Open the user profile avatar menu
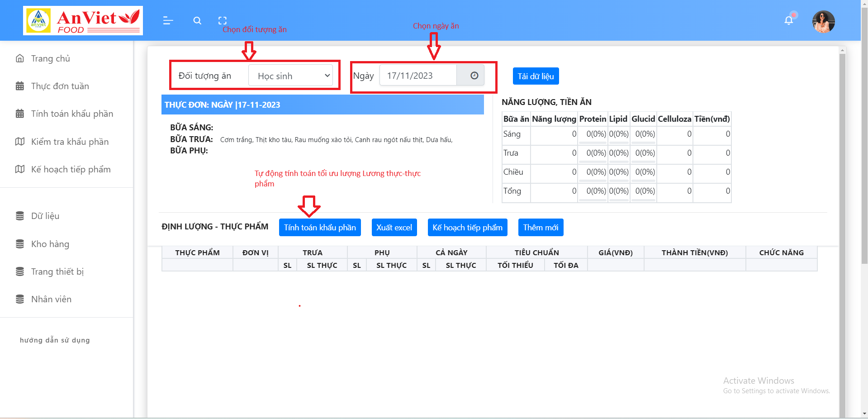The height and width of the screenshot is (419, 868). pyautogui.click(x=823, y=22)
